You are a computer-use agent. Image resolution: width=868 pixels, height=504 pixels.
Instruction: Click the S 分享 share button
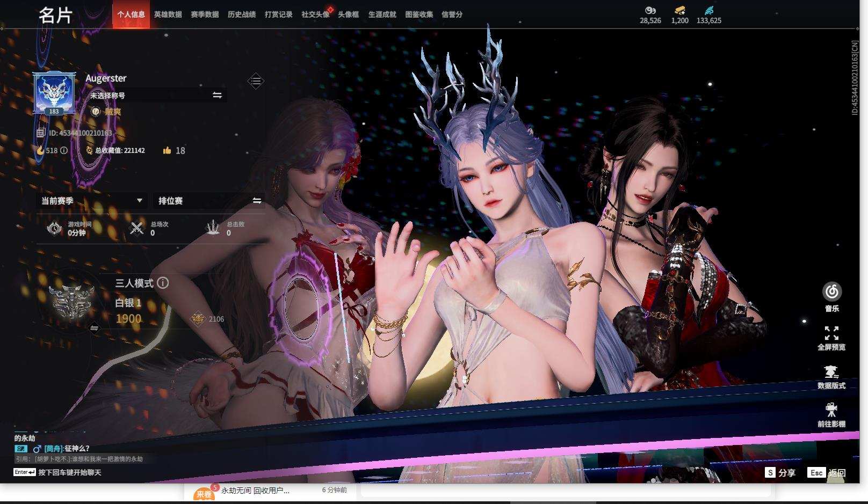(x=780, y=473)
